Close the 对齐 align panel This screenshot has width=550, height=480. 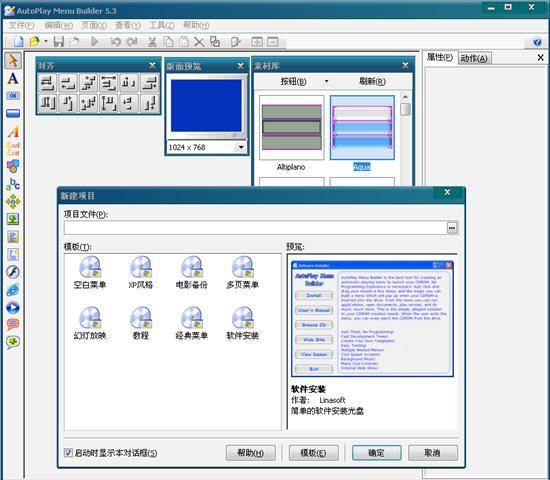point(153,65)
